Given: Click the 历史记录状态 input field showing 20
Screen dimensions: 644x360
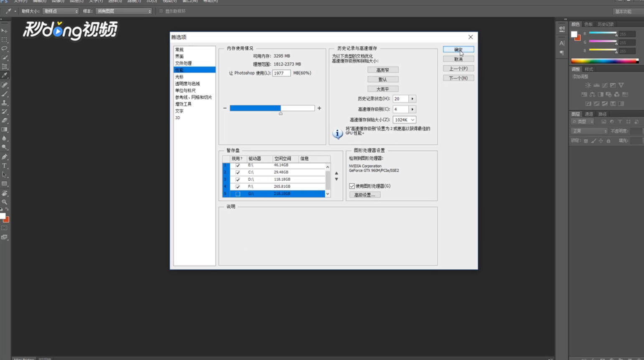Looking at the screenshot, I should [x=401, y=99].
